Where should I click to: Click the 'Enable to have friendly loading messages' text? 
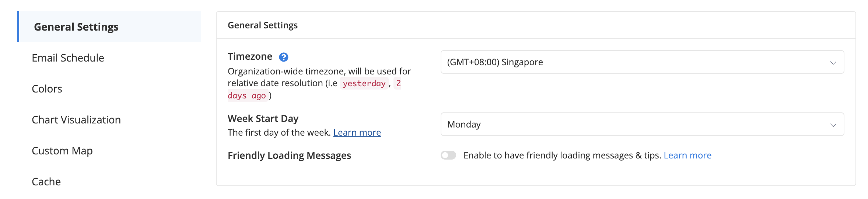(562, 155)
